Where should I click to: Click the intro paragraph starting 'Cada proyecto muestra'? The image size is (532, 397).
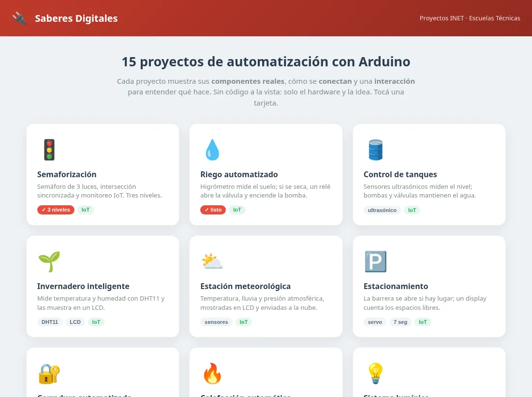[x=266, y=92]
